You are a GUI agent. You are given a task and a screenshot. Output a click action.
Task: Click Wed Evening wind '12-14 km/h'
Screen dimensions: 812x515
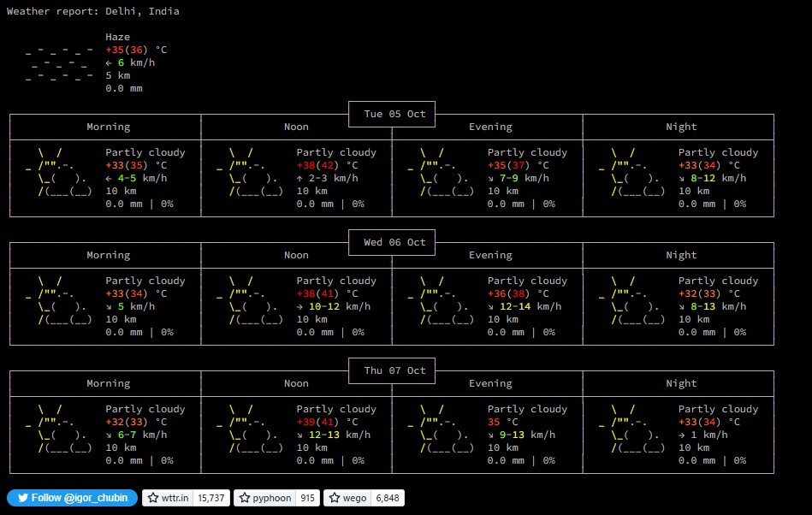tap(530, 306)
